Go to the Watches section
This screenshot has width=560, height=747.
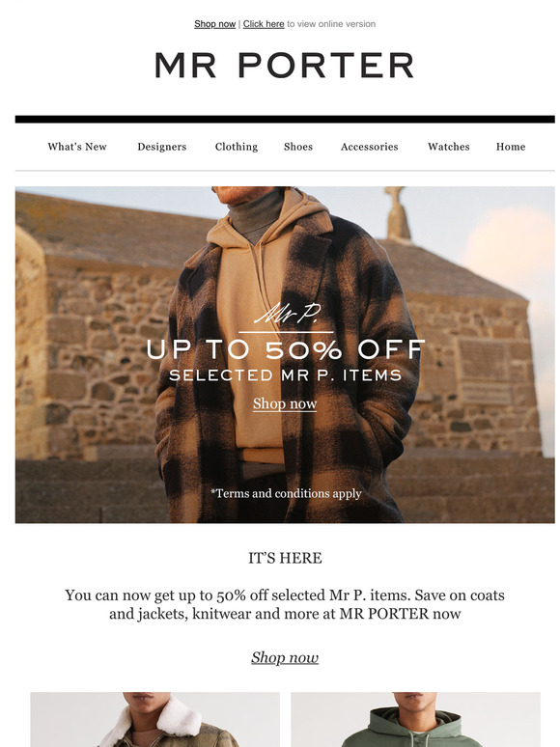(449, 147)
